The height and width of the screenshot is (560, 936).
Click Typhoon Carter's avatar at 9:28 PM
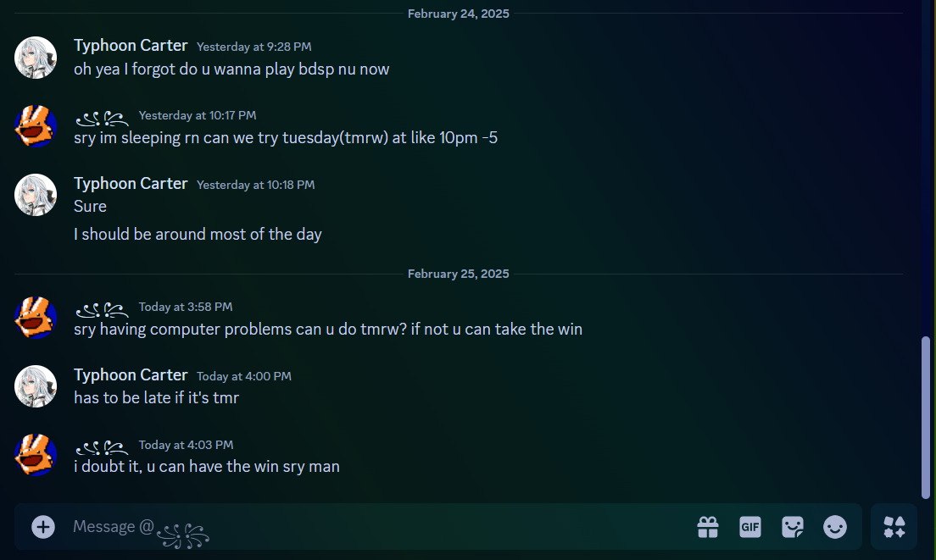pyautogui.click(x=36, y=58)
